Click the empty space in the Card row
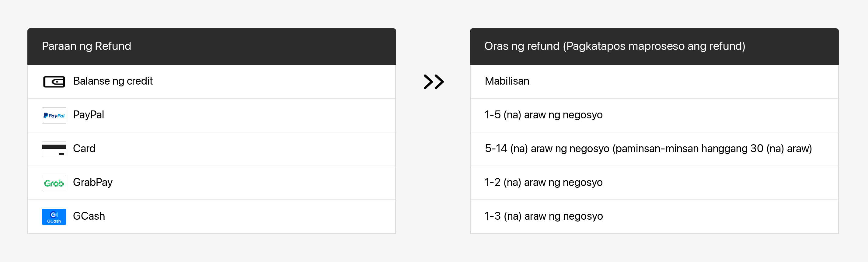Screen dimensions: 868x262 (x=246, y=149)
